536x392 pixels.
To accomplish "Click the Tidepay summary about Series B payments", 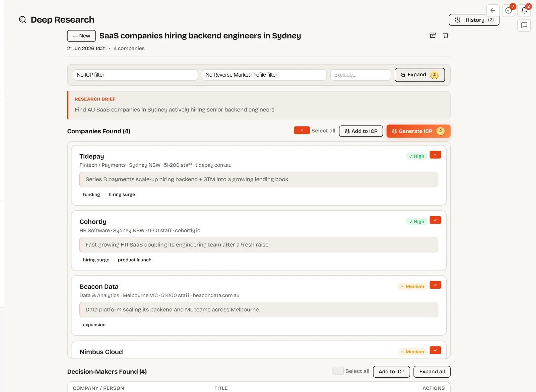I will 259,179.
